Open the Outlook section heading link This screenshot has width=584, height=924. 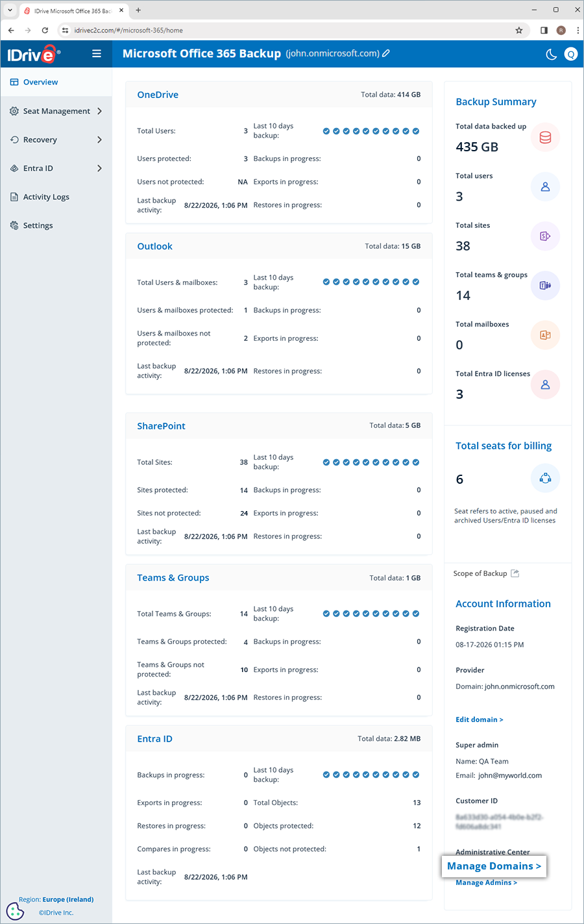pos(154,246)
